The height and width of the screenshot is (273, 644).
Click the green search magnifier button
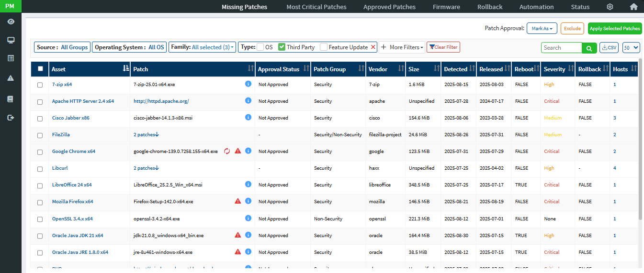589,47
